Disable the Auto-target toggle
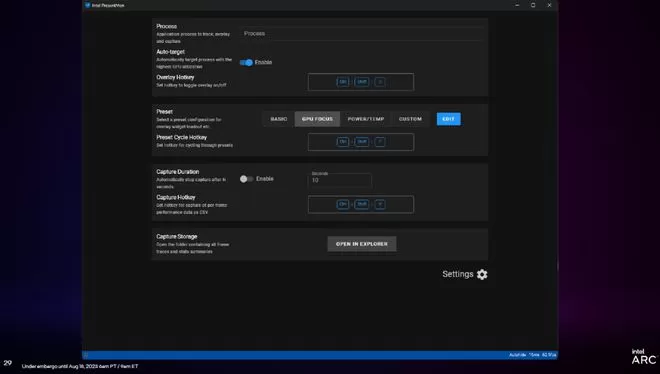This screenshot has height=374, width=660. click(x=246, y=63)
